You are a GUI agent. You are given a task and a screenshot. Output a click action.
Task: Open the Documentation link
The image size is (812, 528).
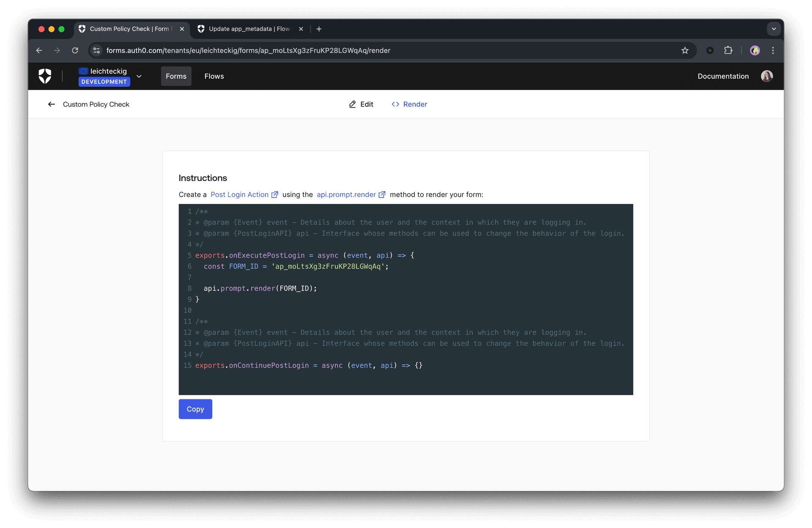coord(723,76)
